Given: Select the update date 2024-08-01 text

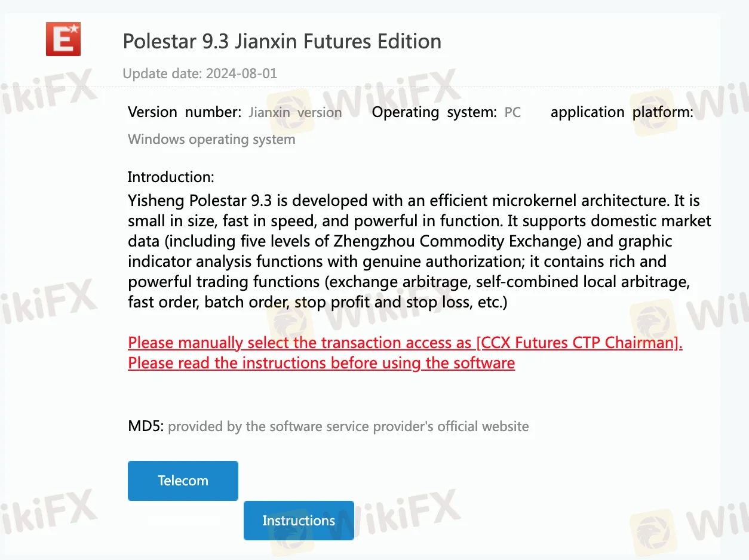Looking at the screenshot, I should pyautogui.click(x=200, y=73).
